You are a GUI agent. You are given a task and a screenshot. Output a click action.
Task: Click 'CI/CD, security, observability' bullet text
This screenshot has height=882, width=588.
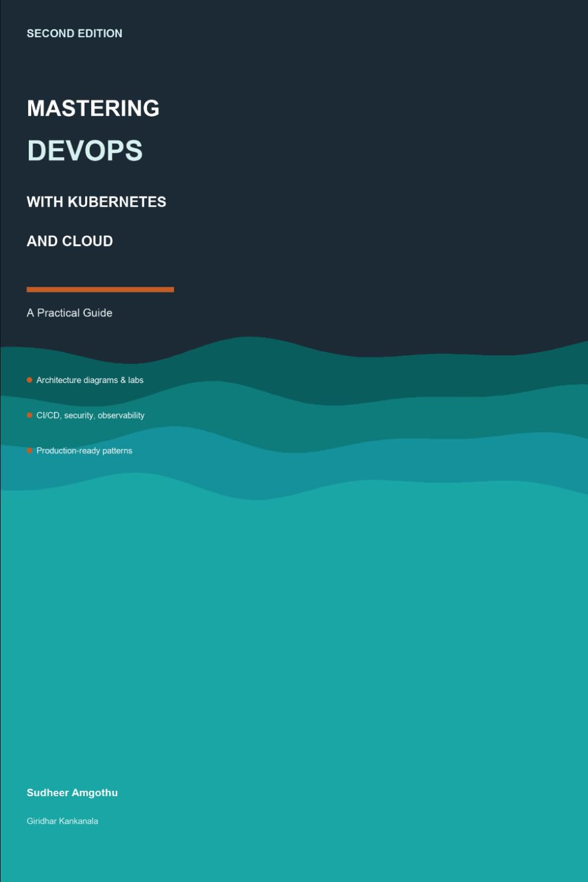pyautogui.click(x=91, y=415)
